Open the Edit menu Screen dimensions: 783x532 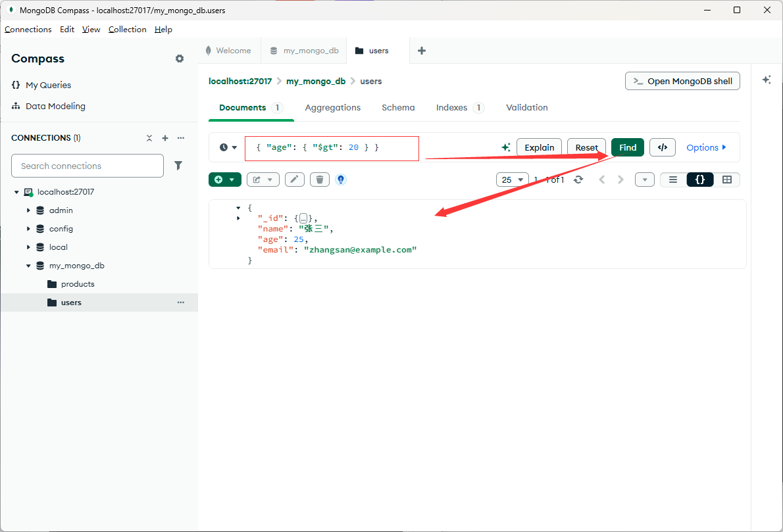point(67,30)
